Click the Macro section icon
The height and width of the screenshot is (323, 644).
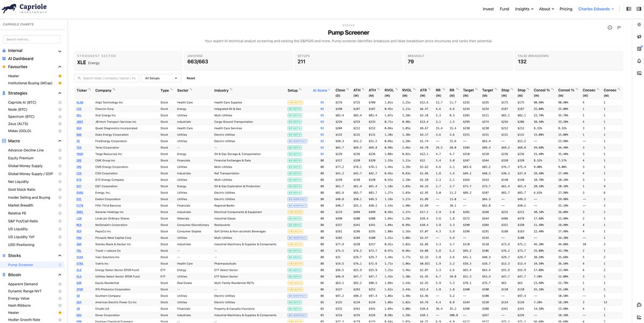(x=4, y=141)
